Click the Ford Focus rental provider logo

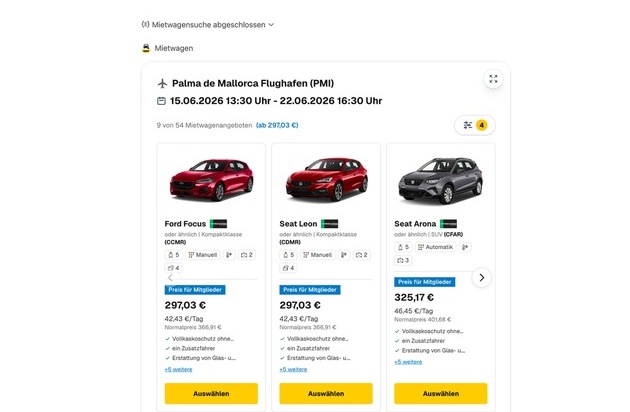219,224
